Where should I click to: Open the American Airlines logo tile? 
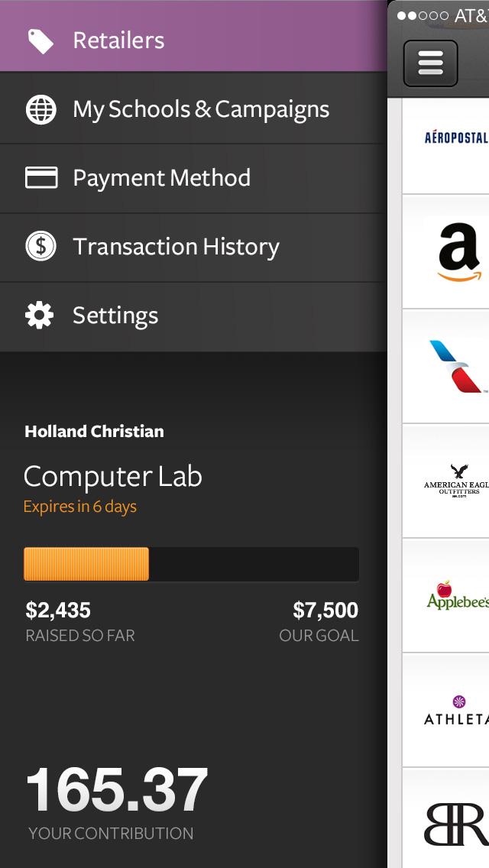[457, 367]
